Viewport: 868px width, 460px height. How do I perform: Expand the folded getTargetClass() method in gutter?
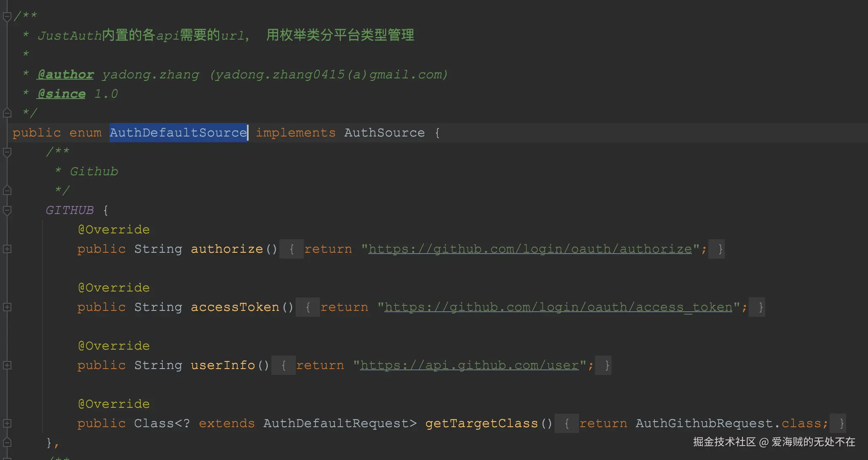[7, 423]
